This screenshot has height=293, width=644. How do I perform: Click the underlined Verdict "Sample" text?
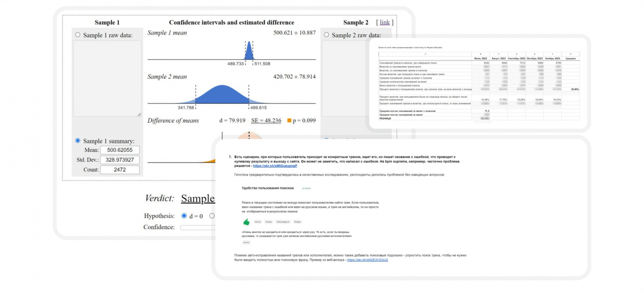point(198,199)
